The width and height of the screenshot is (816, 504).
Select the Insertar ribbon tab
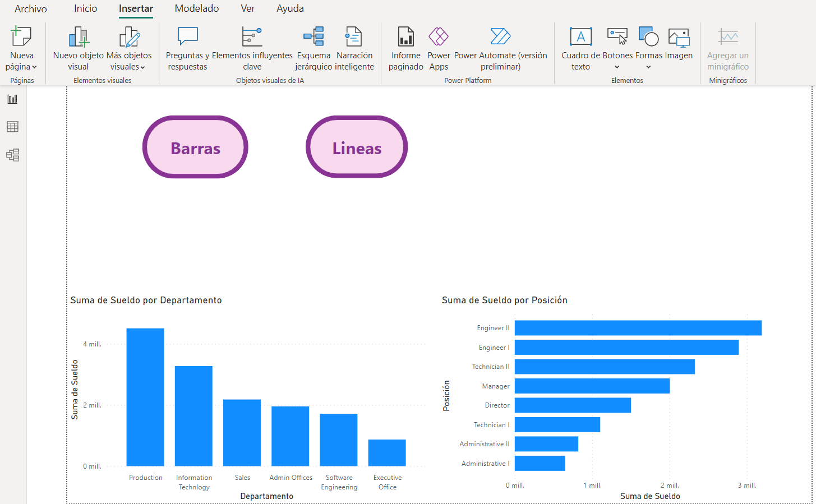tap(136, 9)
